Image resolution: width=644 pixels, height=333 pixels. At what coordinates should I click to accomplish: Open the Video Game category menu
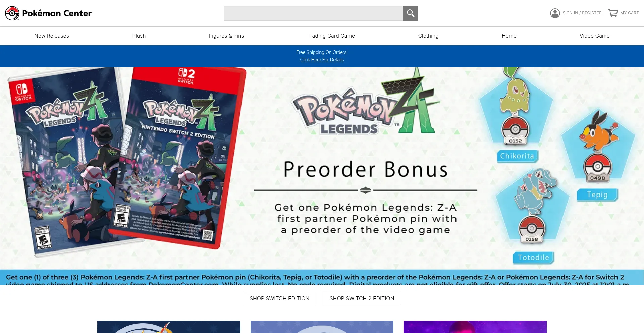[x=595, y=36]
